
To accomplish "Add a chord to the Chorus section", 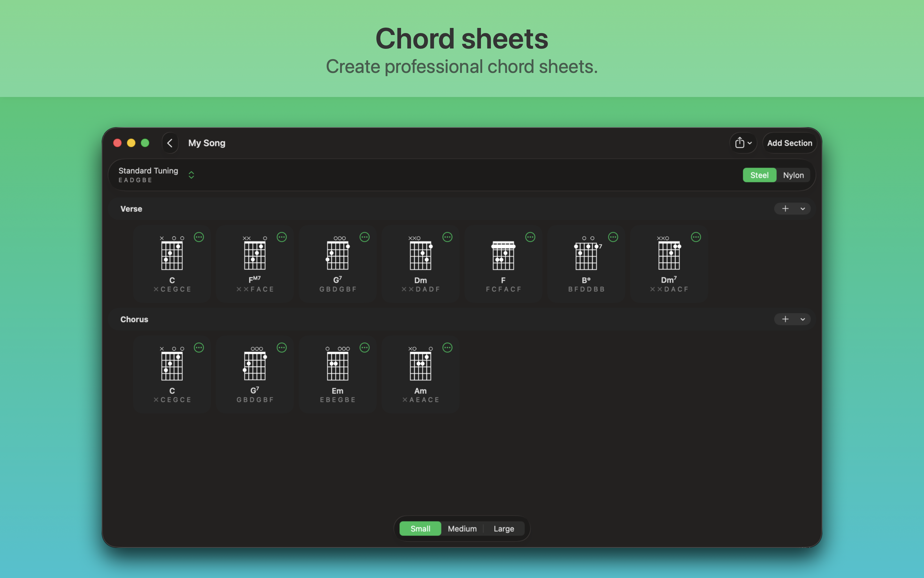I will (x=785, y=319).
